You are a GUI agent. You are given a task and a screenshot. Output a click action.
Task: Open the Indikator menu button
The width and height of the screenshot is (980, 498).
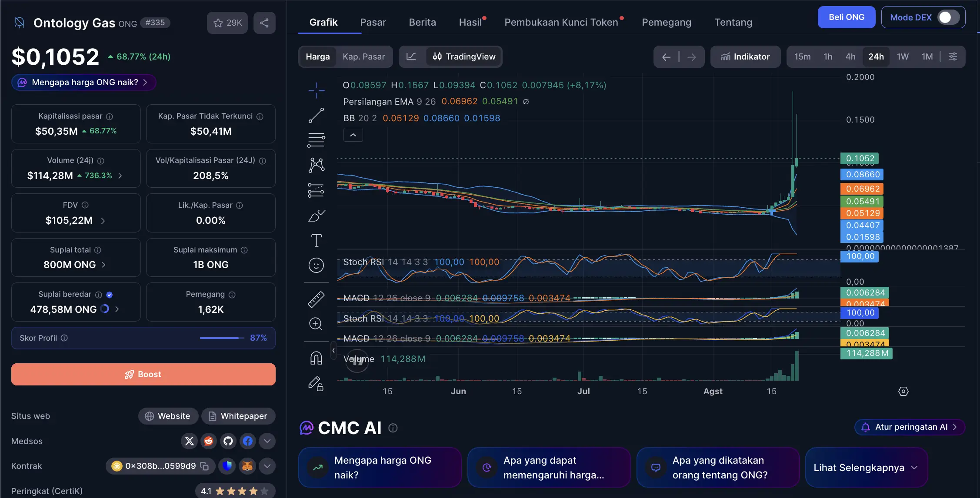point(745,56)
